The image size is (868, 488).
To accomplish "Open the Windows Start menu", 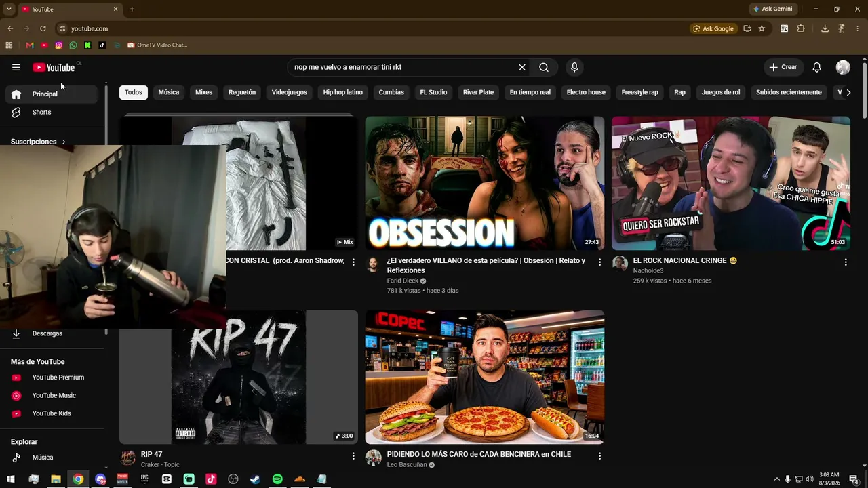I will (11, 479).
